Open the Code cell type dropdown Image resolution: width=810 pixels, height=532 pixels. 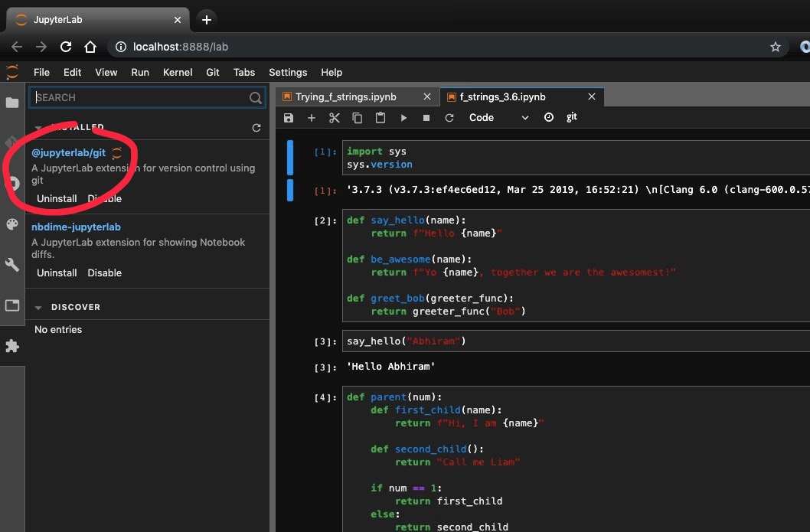click(x=498, y=118)
